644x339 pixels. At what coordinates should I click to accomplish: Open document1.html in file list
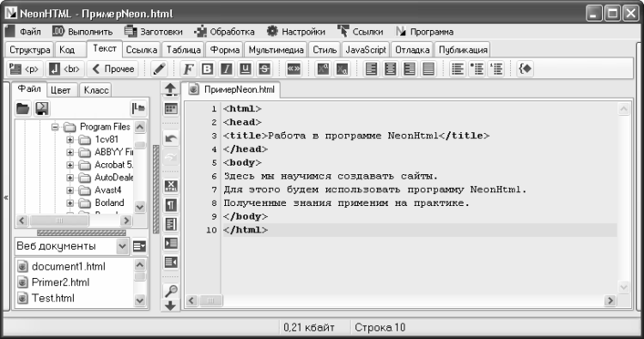point(61,267)
